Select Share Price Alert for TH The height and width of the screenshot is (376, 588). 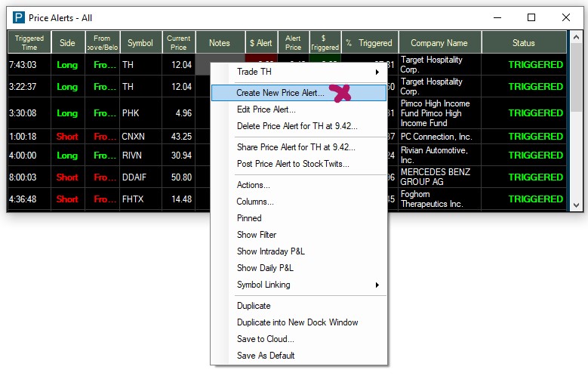[x=295, y=147]
